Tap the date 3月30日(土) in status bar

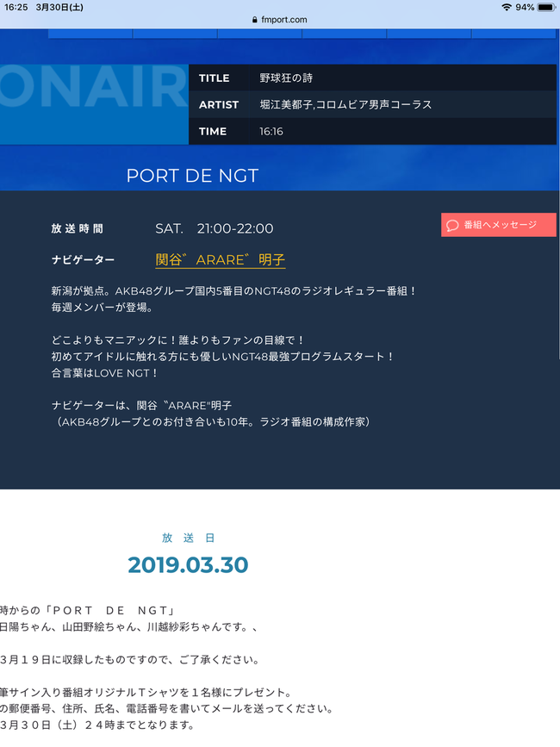point(59,7)
